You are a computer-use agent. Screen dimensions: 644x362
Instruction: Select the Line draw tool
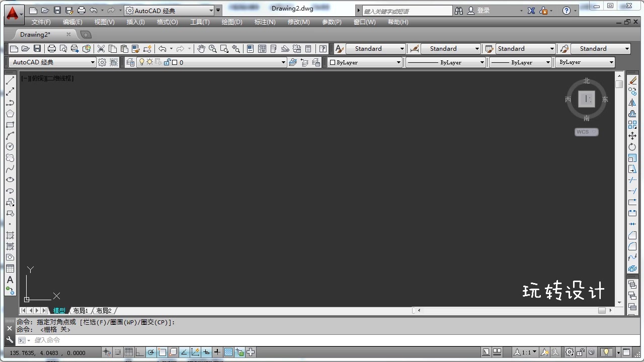click(x=10, y=80)
